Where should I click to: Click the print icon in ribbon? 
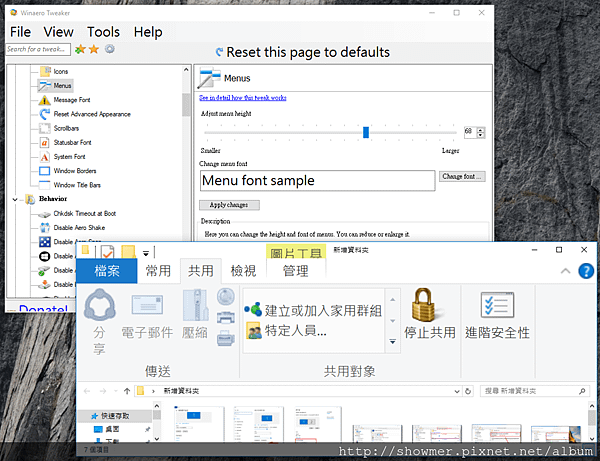tap(226, 318)
